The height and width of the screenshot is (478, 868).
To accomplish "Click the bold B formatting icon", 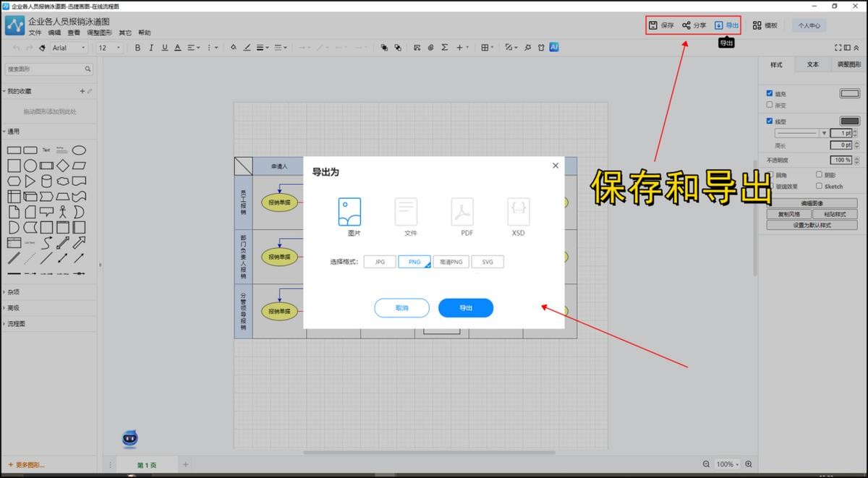I will pyautogui.click(x=137, y=48).
